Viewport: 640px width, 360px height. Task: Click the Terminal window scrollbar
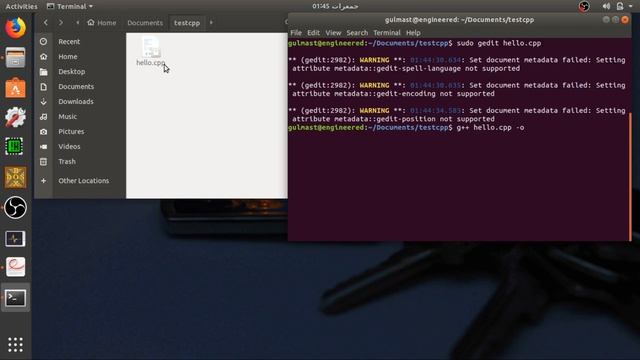[630, 176]
